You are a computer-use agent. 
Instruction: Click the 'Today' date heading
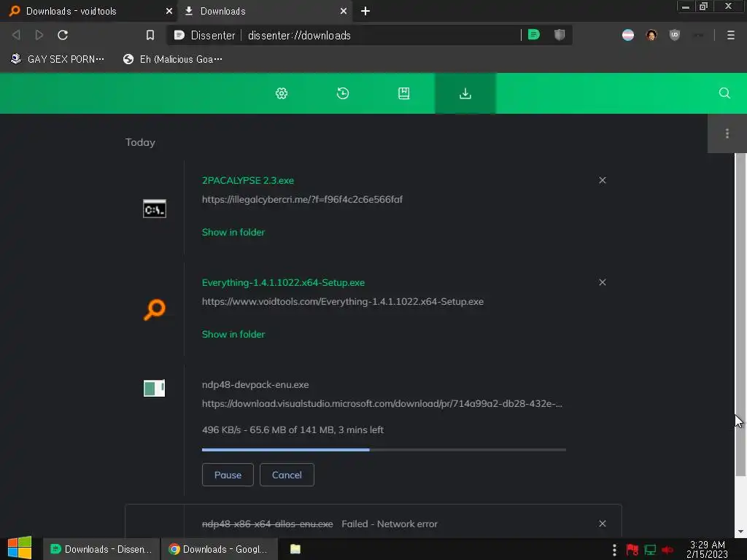click(140, 142)
